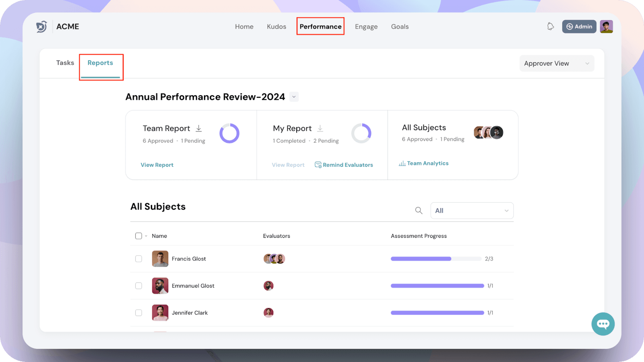Image resolution: width=644 pixels, height=362 pixels.
Task: Click Remind Evaluators link
Action: (344, 165)
